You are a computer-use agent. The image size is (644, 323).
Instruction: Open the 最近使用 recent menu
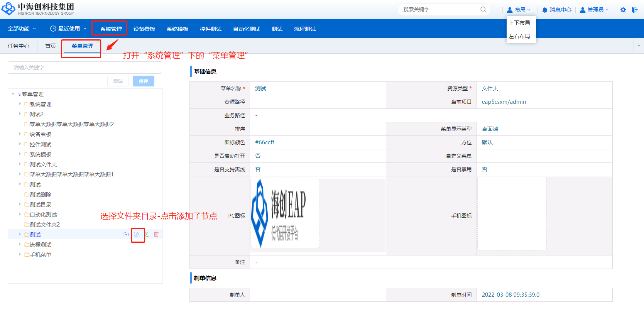[68, 29]
